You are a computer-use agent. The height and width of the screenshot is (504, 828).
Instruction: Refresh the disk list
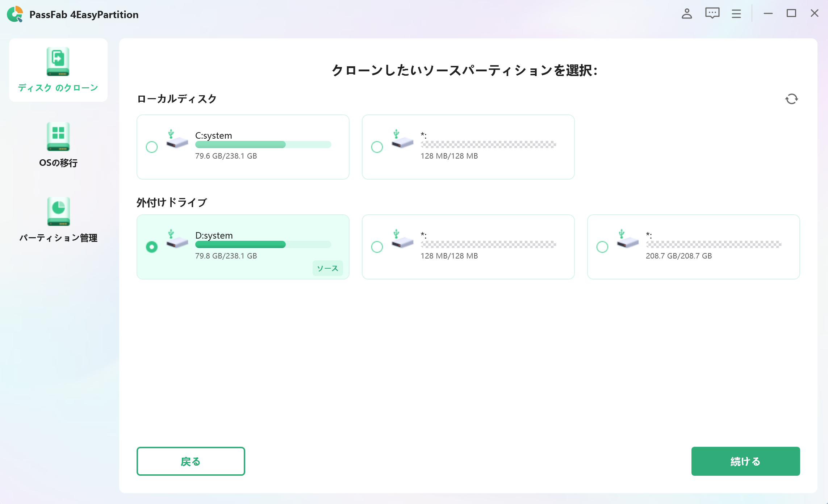pos(792,99)
